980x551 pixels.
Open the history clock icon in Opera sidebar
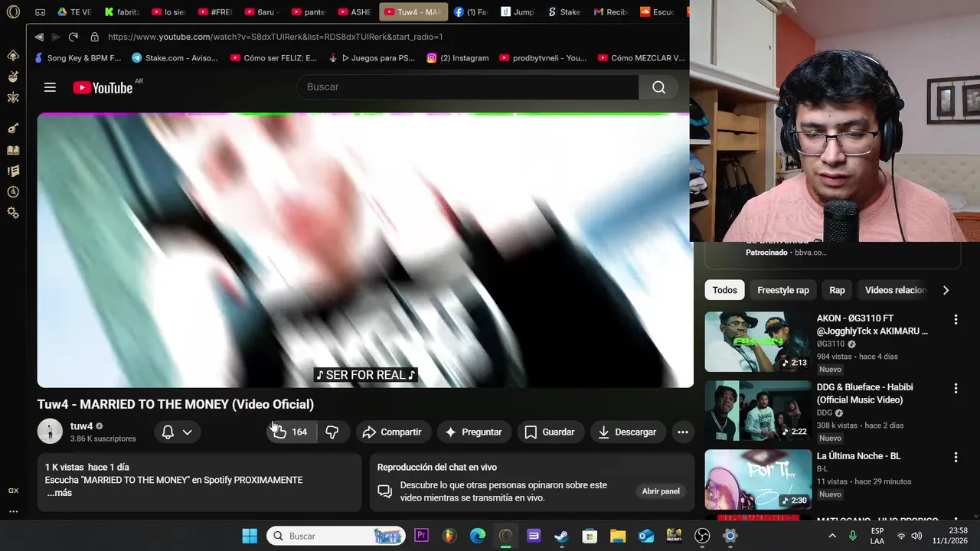tap(13, 192)
